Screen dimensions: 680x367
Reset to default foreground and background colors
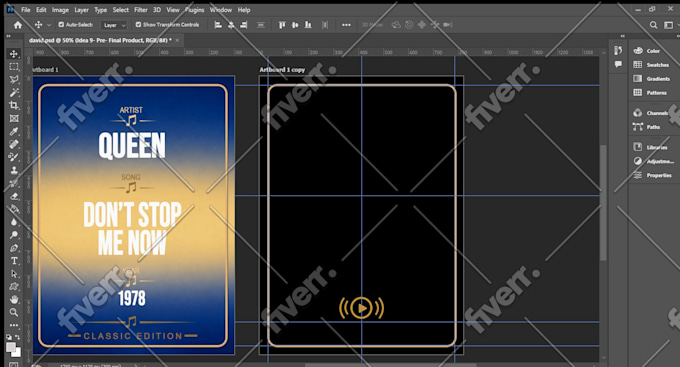[9, 337]
